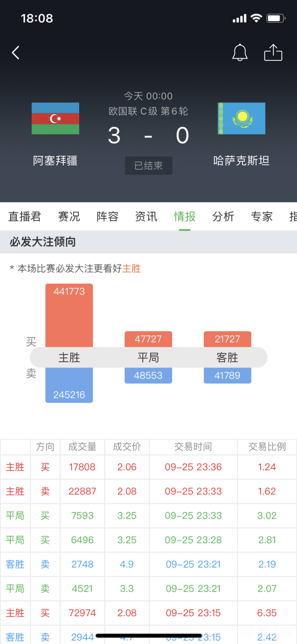Tap the 主胜 buy bar 441773
Image resolution: width=297 pixels, height=644 pixels.
69,315
